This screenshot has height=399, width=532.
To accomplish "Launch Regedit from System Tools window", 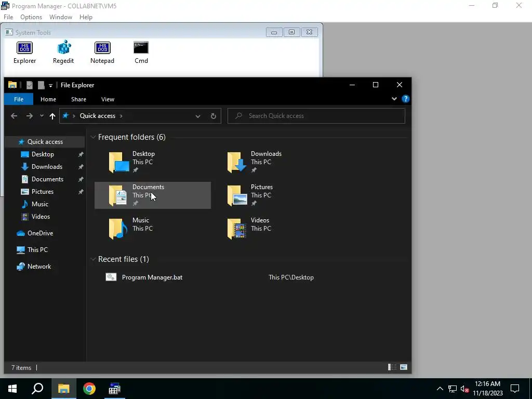I will [x=63, y=52].
